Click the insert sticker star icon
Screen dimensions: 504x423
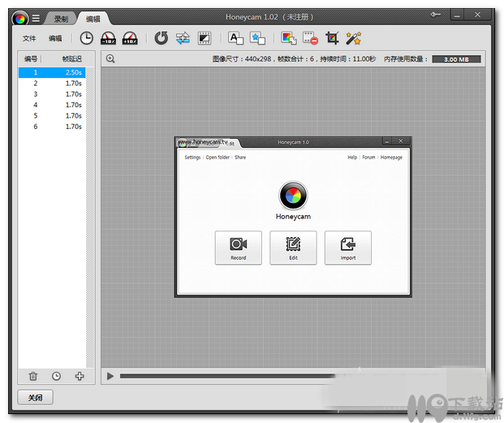(257, 38)
